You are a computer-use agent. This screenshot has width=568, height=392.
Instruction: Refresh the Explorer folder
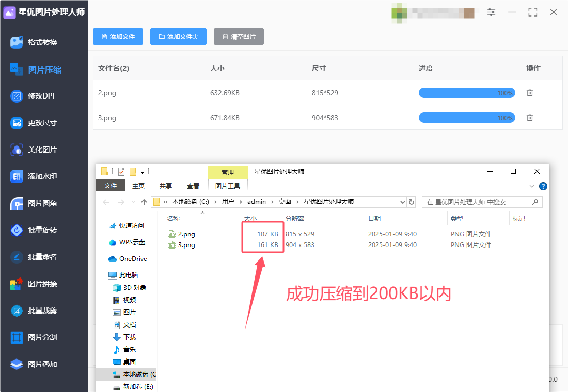(412, 202)
